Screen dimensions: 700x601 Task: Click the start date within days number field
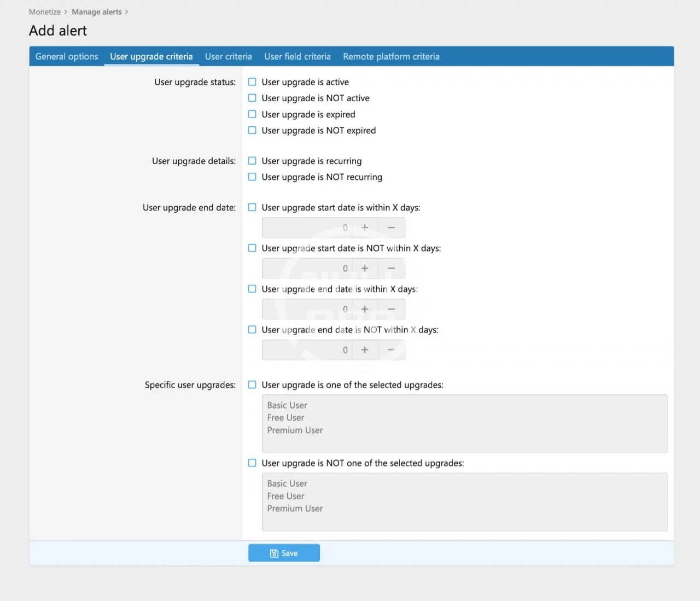(307, 227)
